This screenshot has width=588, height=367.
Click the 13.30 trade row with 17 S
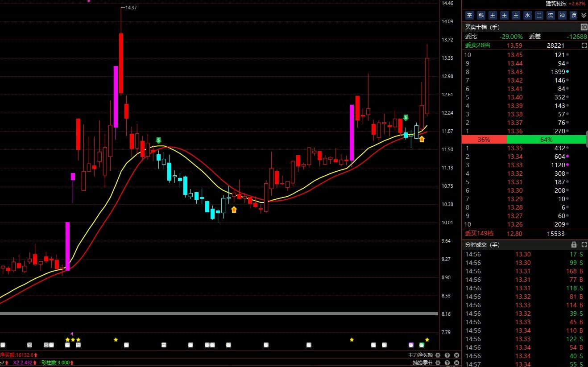[525, 254]
